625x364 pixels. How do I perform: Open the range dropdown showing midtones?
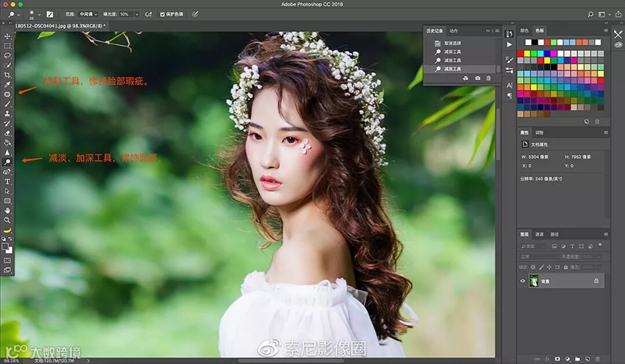point(88,14)
